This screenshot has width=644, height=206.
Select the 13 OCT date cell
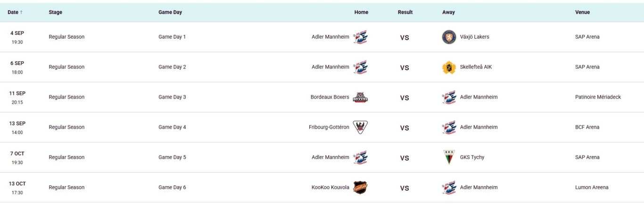(17, 188)
